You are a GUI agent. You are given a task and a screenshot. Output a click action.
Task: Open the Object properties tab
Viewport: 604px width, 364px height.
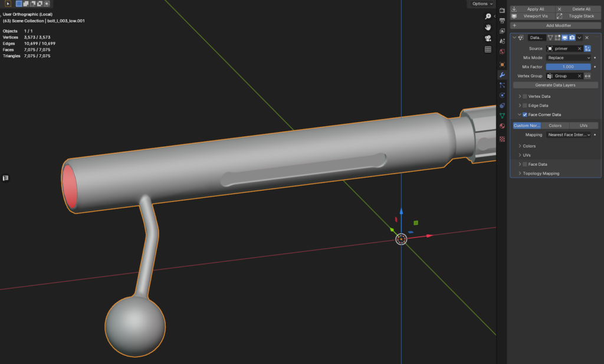[502, 65]
